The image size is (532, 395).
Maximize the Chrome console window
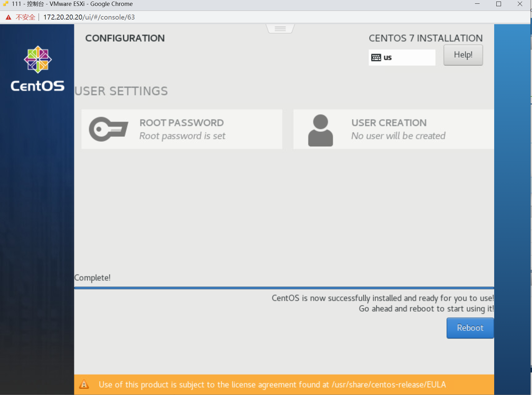(499, 4)
